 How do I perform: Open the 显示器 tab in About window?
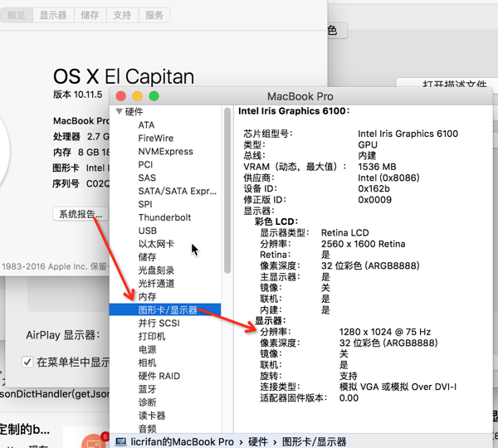coord(53,15)
